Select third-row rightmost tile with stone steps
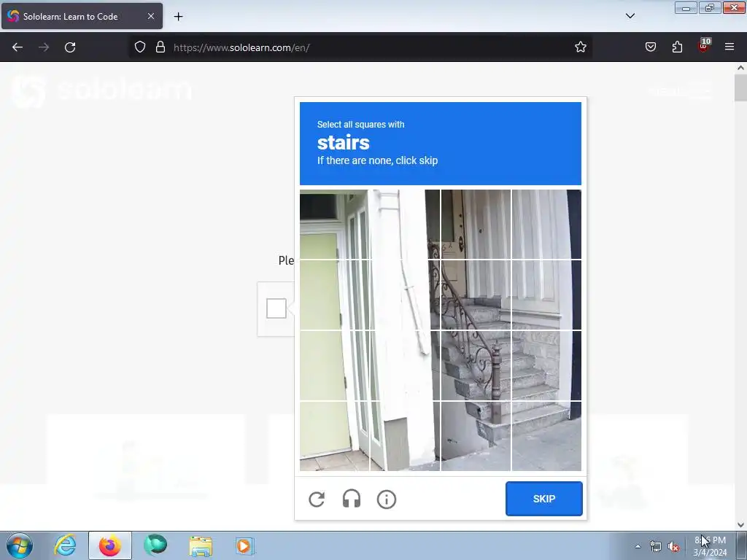 [x=546, y=365]
